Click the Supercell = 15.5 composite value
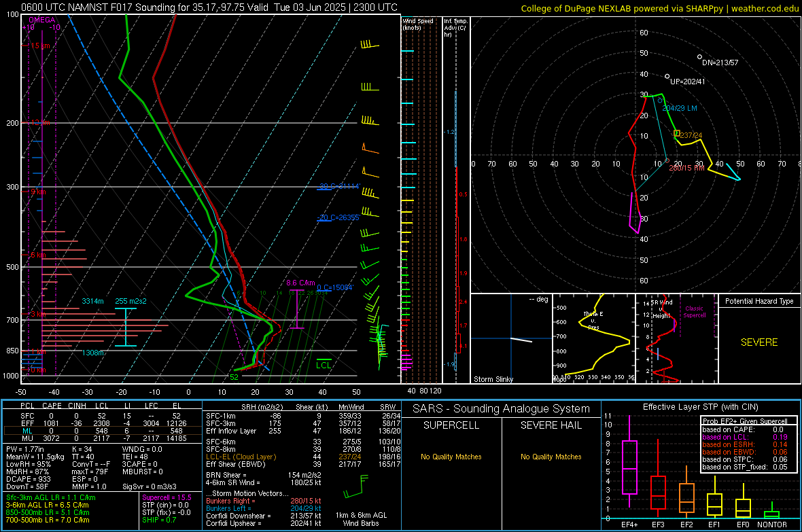 tap(167, 497)
